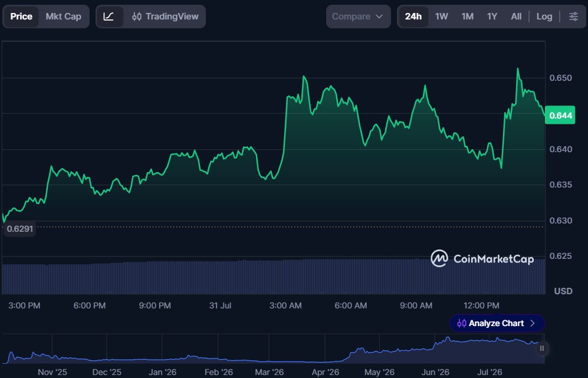588x378 pixels.
Task: Select the line chart view icon
Action: click(109, 17)
